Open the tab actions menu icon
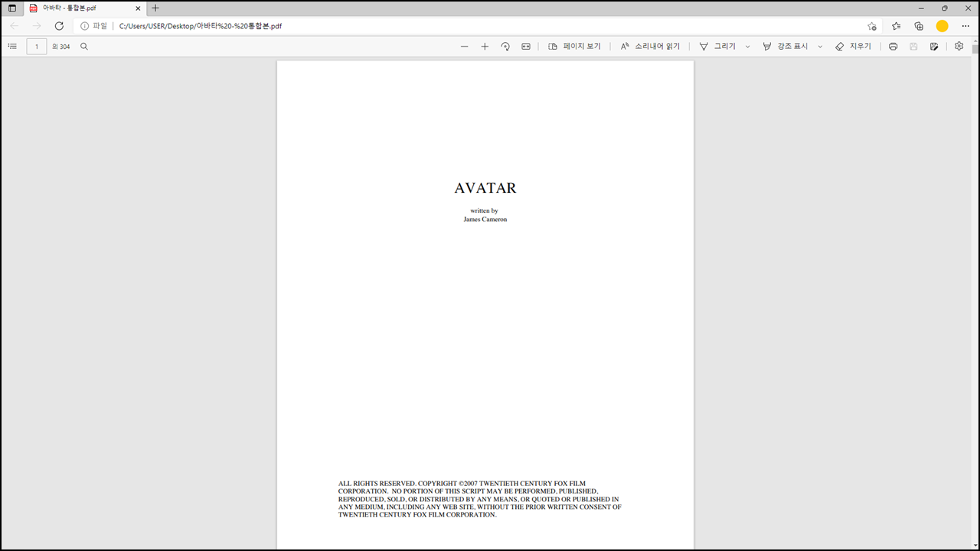 point(11,8)
